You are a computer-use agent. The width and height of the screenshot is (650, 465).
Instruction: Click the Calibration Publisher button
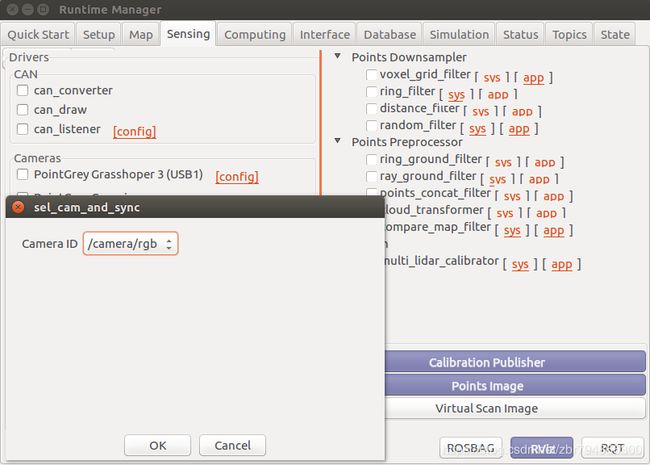coord(515,362)
